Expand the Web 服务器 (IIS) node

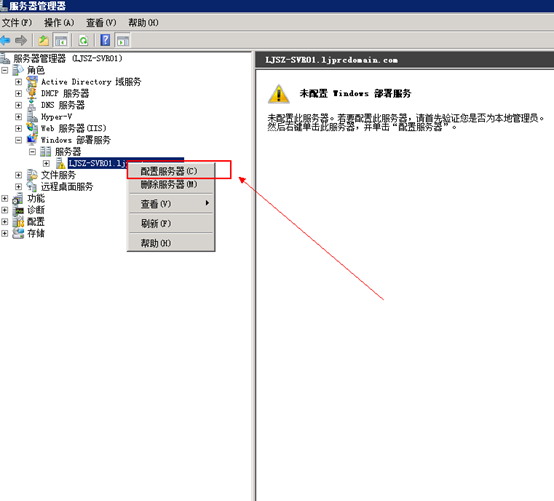coord(18,129)
